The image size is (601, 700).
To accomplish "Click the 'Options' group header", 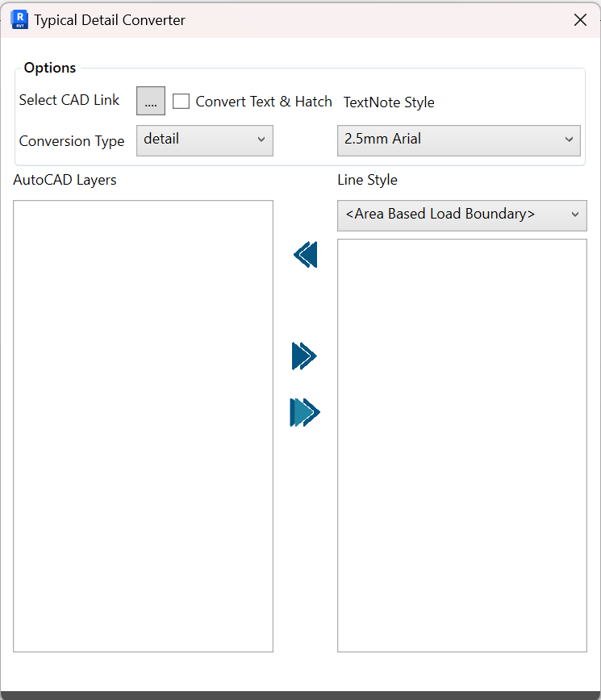I will (50, 68).
